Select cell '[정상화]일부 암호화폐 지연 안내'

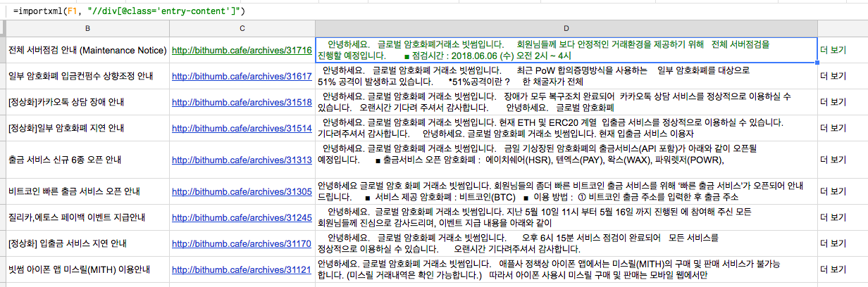point(87,128)
